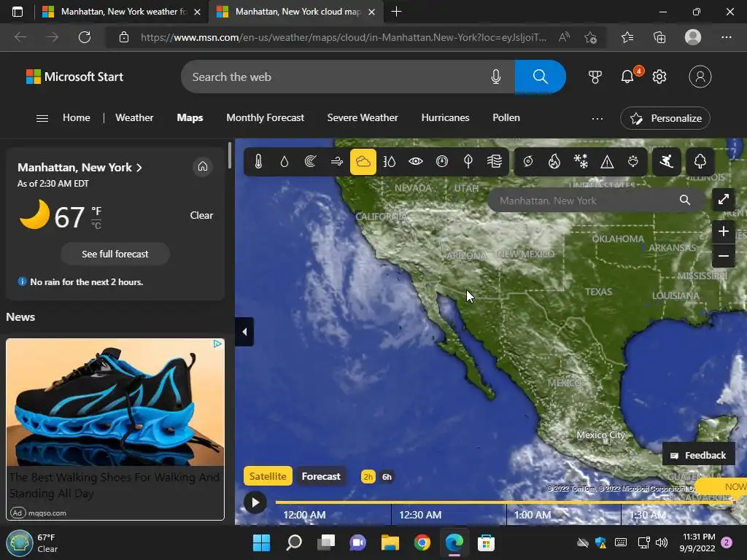
Task: Click the map search magnifier icon
Action: pyautogui.click(x=684, y=200)
